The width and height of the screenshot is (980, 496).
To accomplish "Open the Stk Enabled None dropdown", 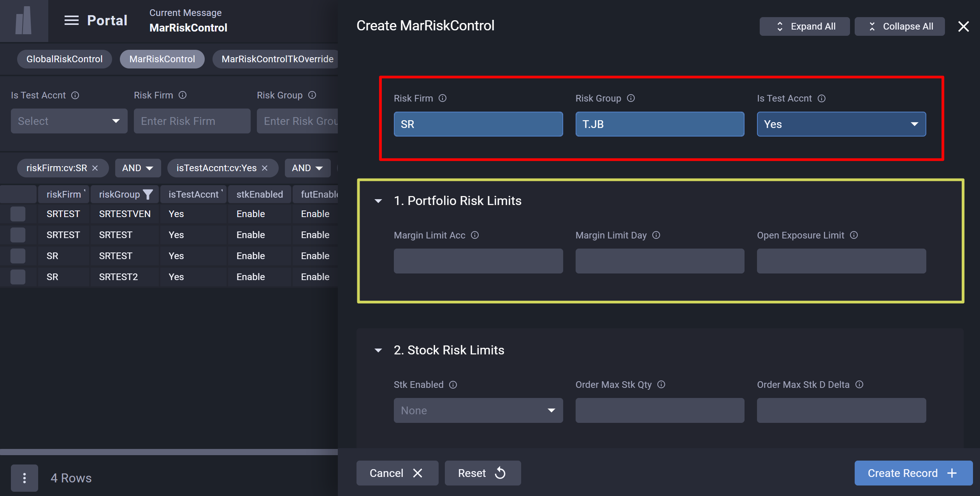I will point(478,410).
